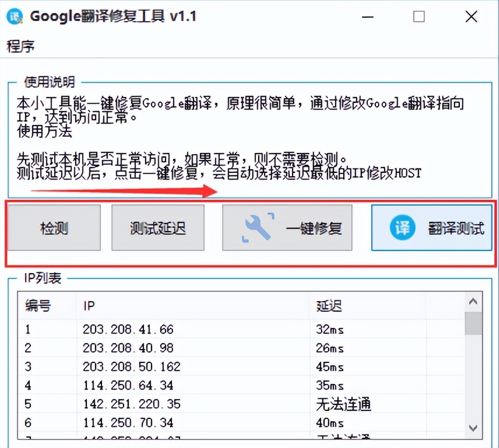Click the IP column header
Image resolution: width=499 pixels, height=448 pixels.
point(193,306)
